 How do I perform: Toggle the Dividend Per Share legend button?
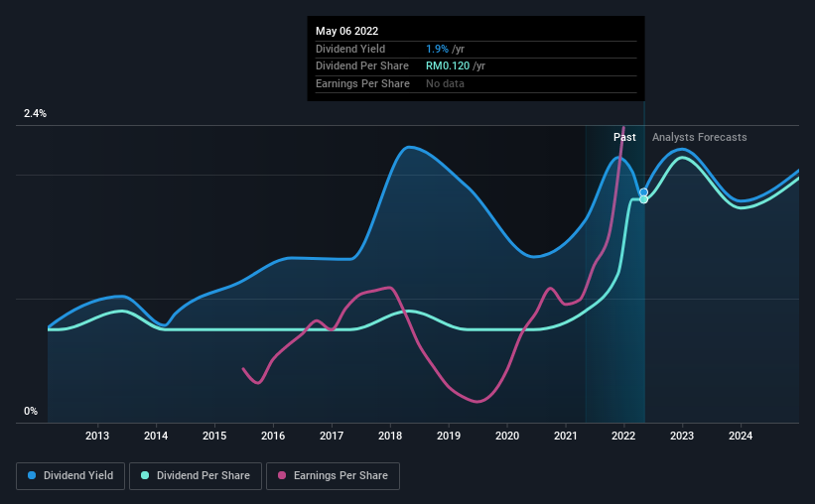[196, 476]
